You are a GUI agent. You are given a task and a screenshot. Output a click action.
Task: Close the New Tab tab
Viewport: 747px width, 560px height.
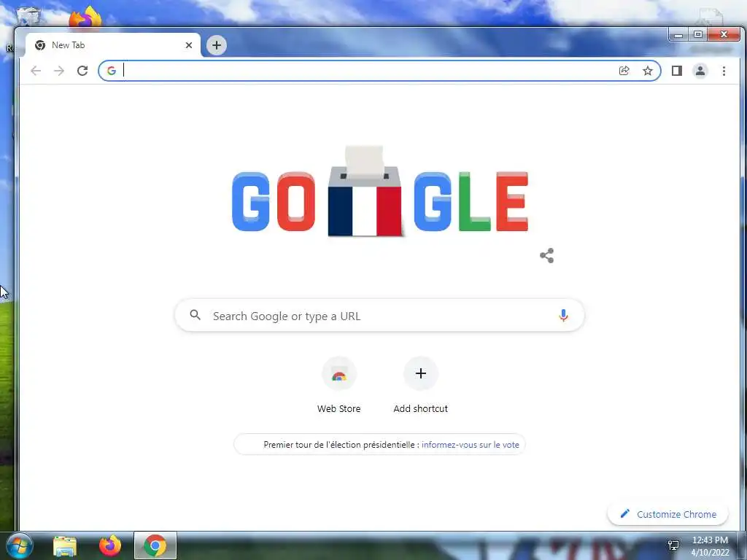189,45
